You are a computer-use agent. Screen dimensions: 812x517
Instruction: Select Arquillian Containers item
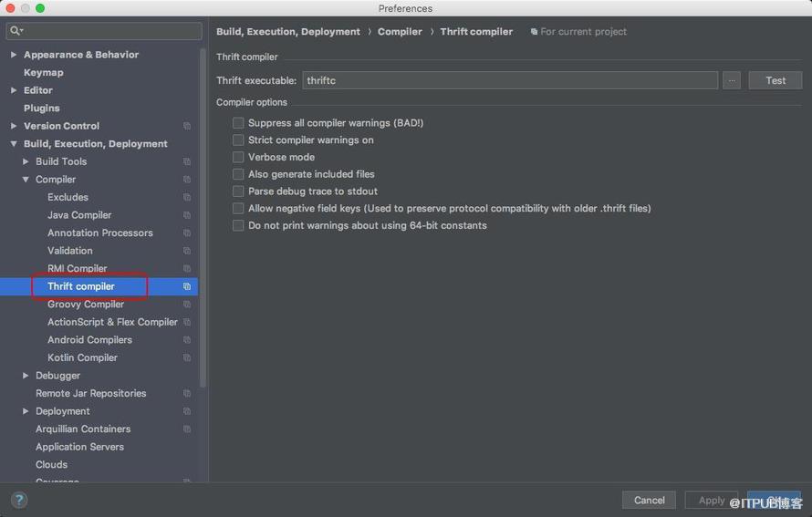tap(83, 429)
